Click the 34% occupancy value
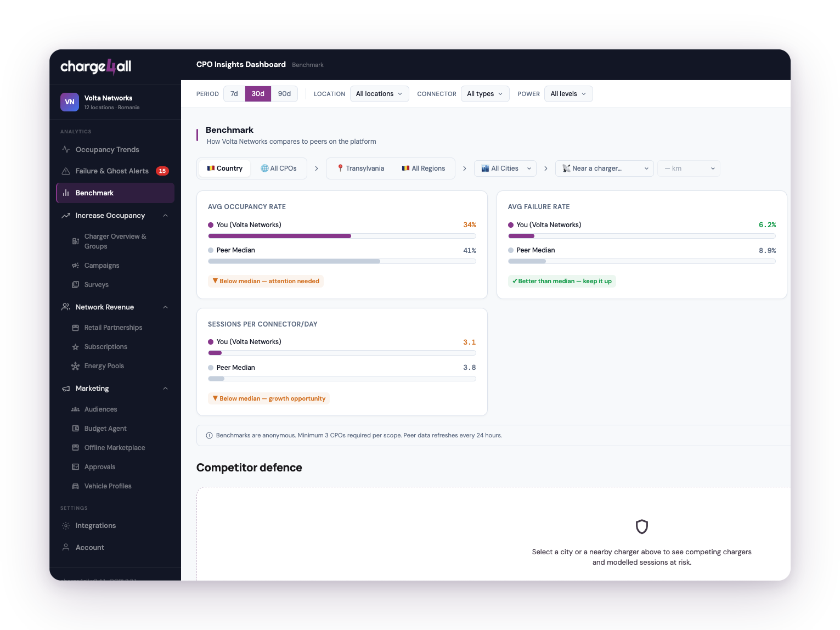840x630 pixels. [x=470, y=225]
